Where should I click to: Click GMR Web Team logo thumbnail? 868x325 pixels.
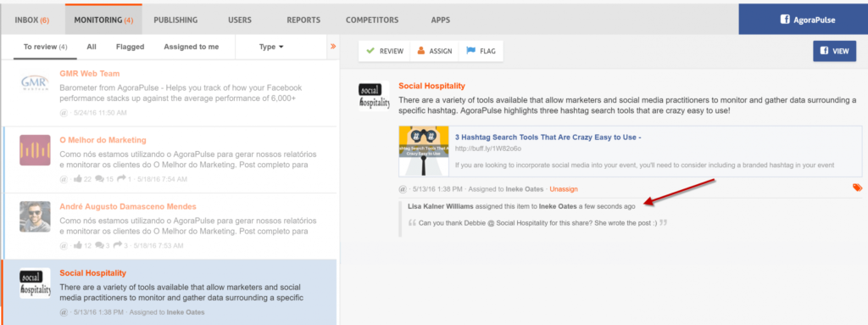(x=35, y=84)
